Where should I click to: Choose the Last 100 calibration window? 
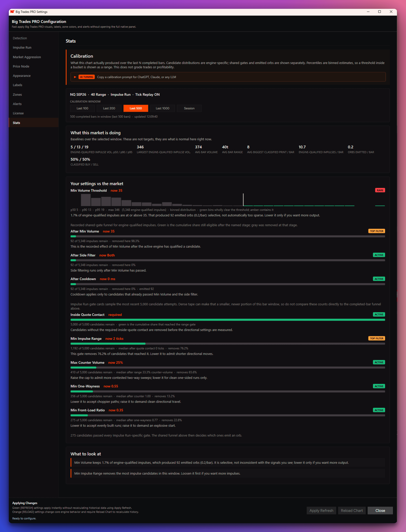point(82,108)
